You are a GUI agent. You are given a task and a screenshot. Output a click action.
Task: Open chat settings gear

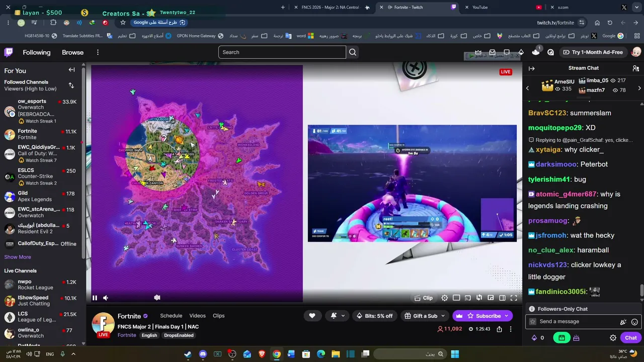pos(613,338)
